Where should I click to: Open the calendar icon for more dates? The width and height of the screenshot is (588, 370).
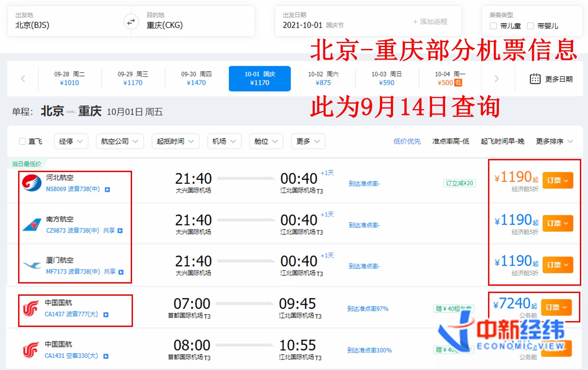pos(535,79)
